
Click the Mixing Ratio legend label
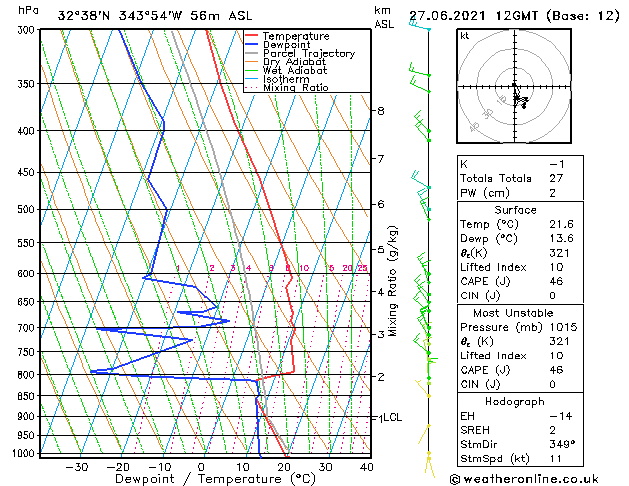pyautogui.click(x=296, y=87)
